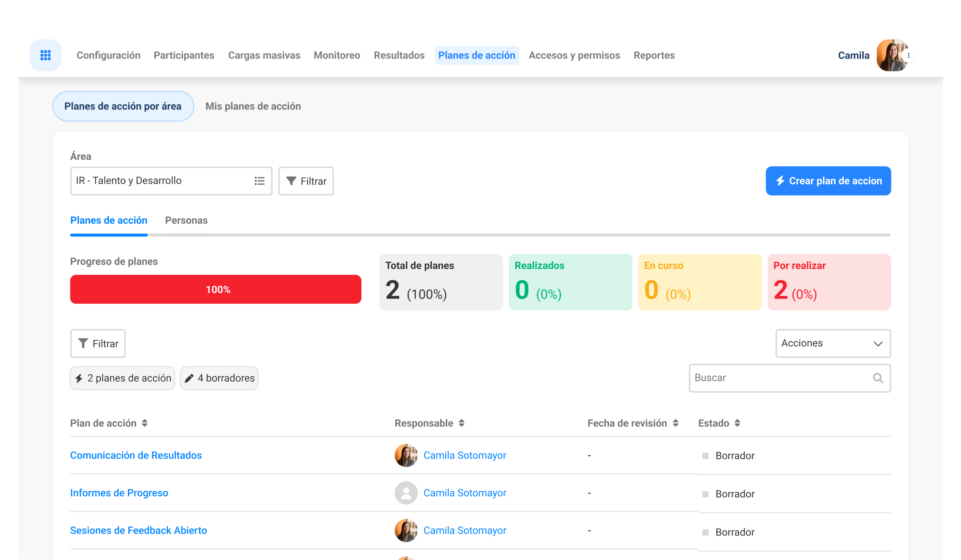The height and width of the screenshot is (560, 961).
Task: Toggle the 2 planes de acción chip
Action: point(122,378)
